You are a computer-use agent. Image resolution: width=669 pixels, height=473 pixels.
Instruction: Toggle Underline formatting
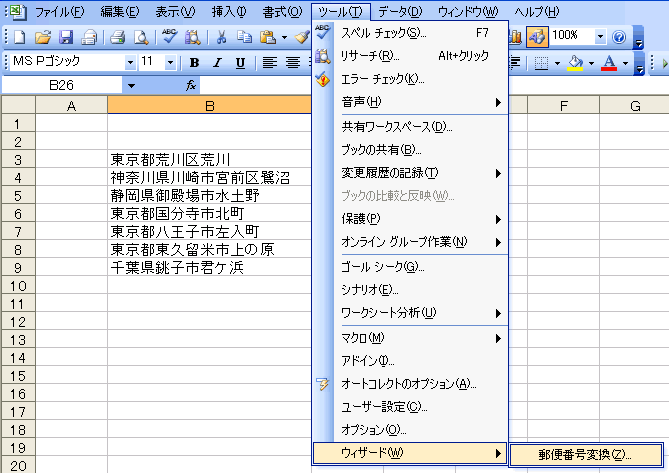pyautogui.click(x=241, y=62)
